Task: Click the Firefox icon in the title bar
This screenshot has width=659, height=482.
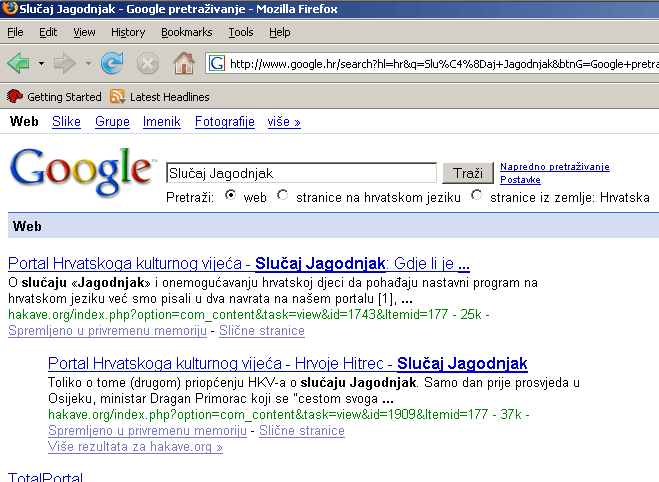Action: click(x=9, y=8)
